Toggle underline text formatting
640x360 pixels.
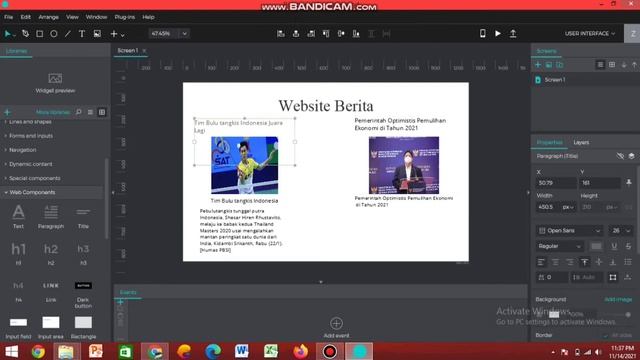pos(614,246)
